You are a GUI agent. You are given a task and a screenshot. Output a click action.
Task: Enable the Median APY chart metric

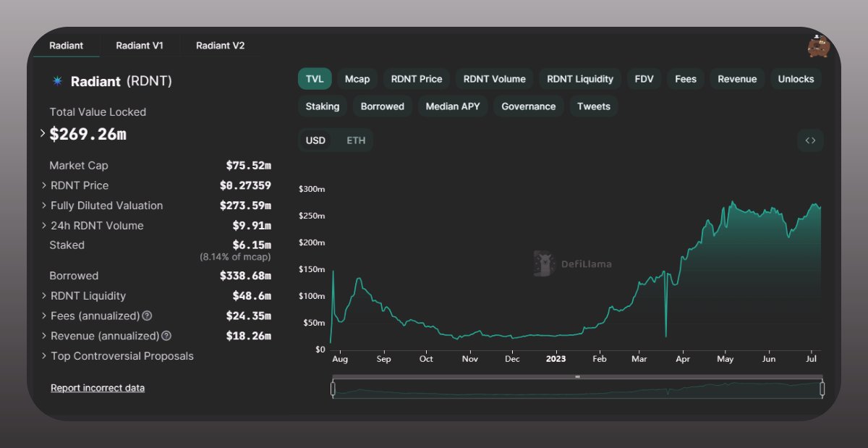(x=453, y=106)
